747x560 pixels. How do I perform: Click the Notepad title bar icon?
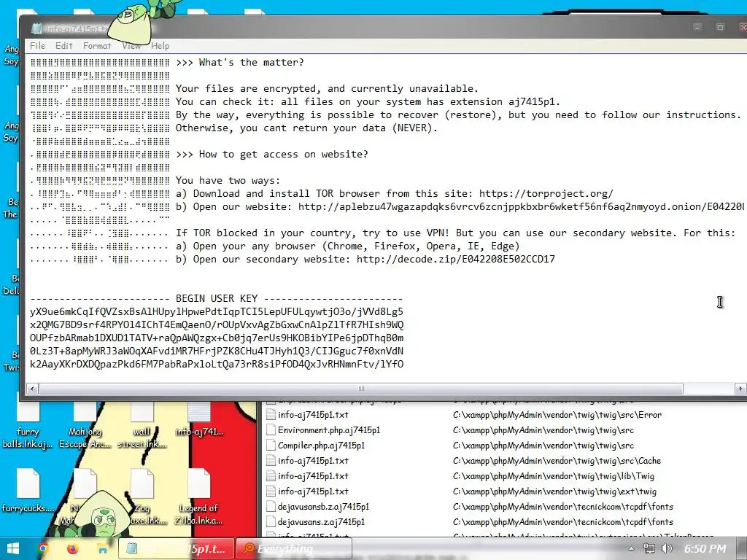coord(36,28)
